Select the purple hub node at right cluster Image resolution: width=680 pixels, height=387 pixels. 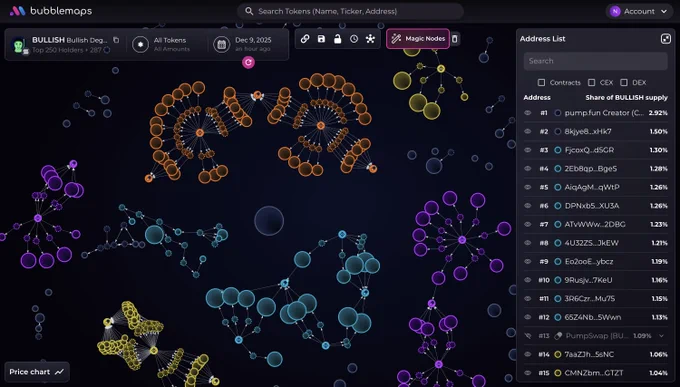[x=462, y=239]
